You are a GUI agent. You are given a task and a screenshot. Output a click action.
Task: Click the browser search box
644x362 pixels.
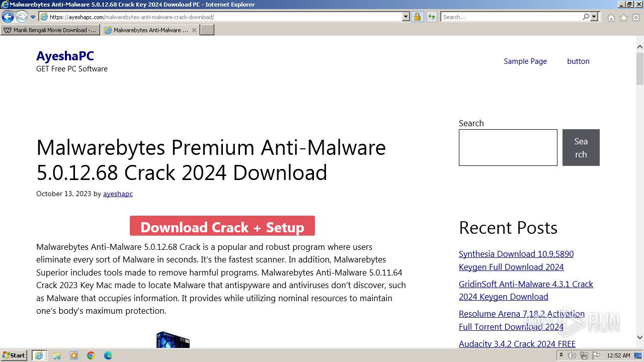[x=511, y=17]
